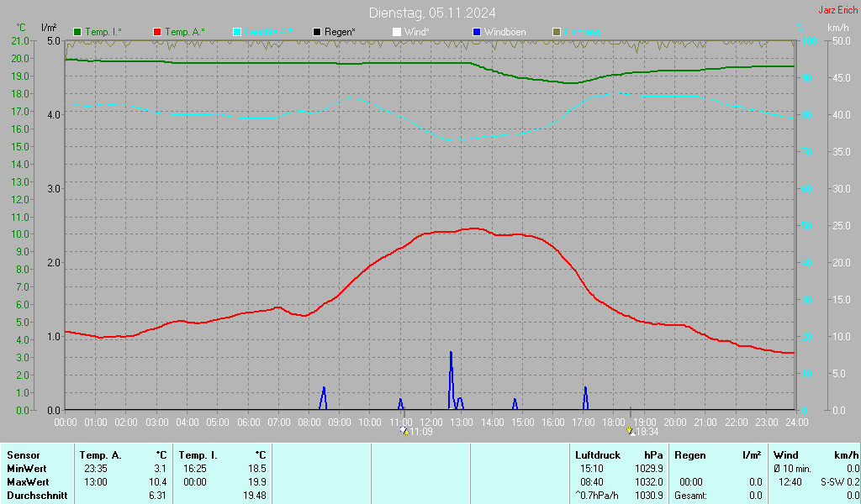
Task: Click the 24:00 time axis label
Action: 797,423
